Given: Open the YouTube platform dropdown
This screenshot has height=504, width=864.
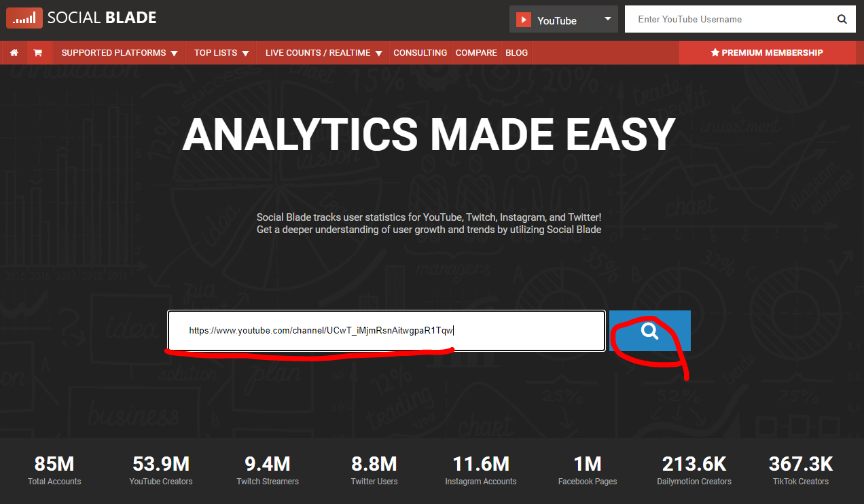Looking at the screenshot, I should pos(564,20).
